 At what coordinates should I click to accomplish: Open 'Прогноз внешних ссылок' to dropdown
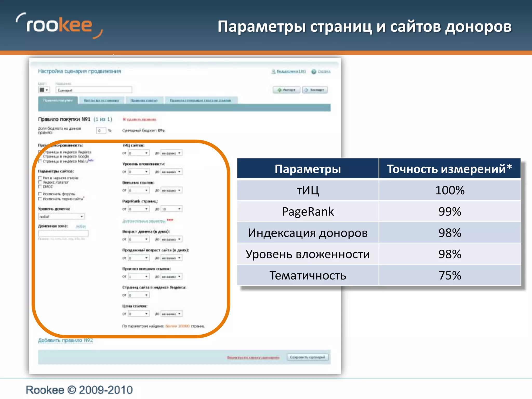coord(171,277)
